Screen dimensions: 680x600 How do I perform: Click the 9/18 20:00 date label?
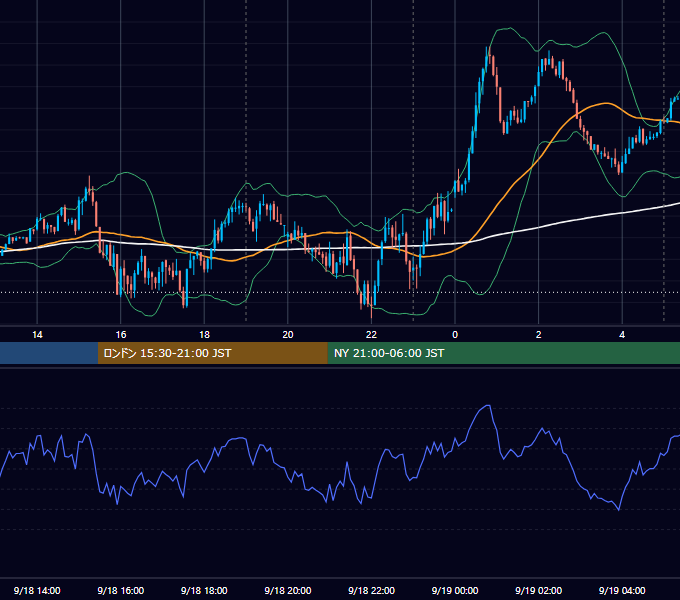coord(288,590)
